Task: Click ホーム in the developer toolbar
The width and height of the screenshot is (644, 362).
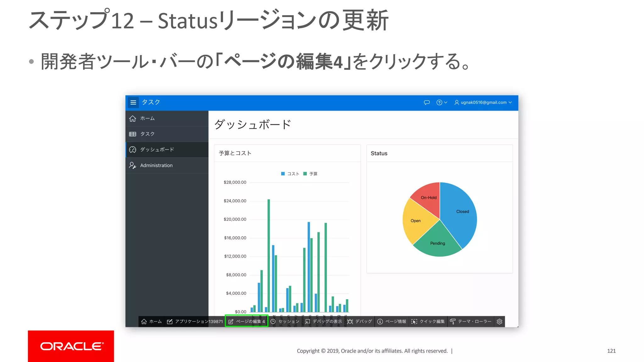Action: pyautogui.click(x=152, y=321)
